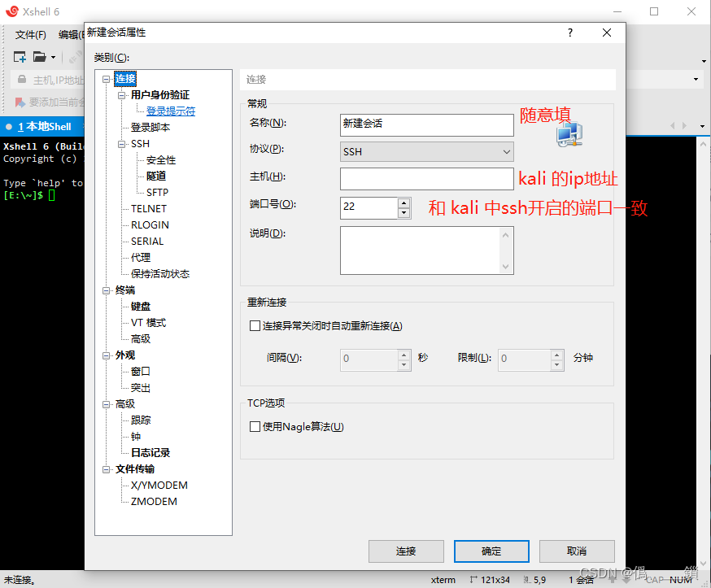Click the 连接 button
The width and height of the screenshot is (711, 588).
[x=406, y=551]
